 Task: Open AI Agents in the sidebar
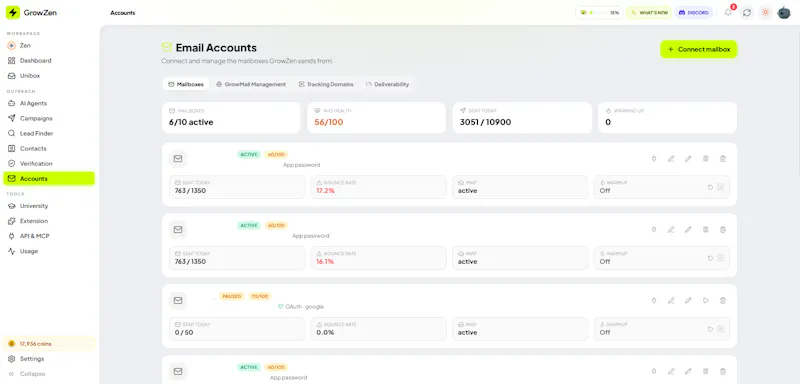pyautogui.click(x=49, y=103)
